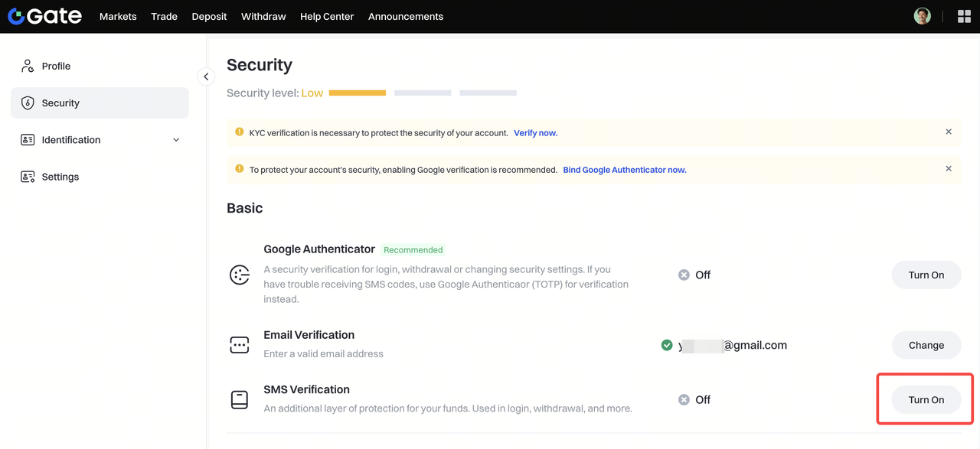Turn on SMS Verification
The height and width of the screenshot is (449, 980).
(x=926, y=399)
